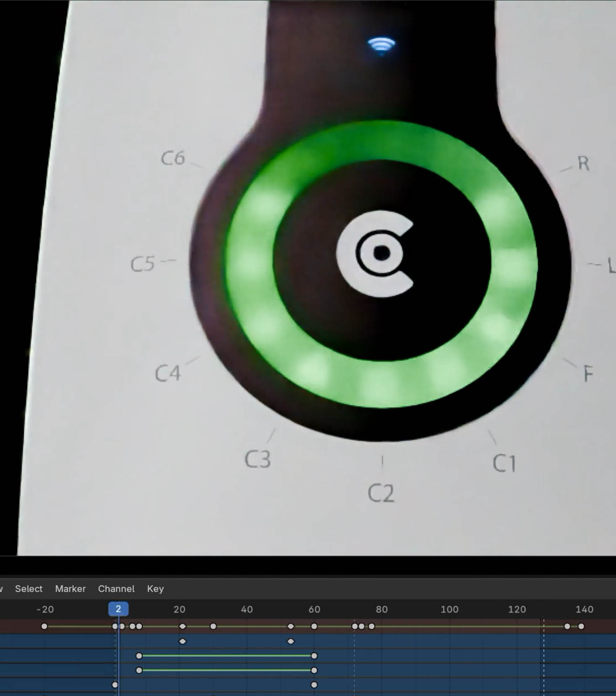Select summary row keyframe at frame -20
This screenshot has height=696, width=616.
44,626
